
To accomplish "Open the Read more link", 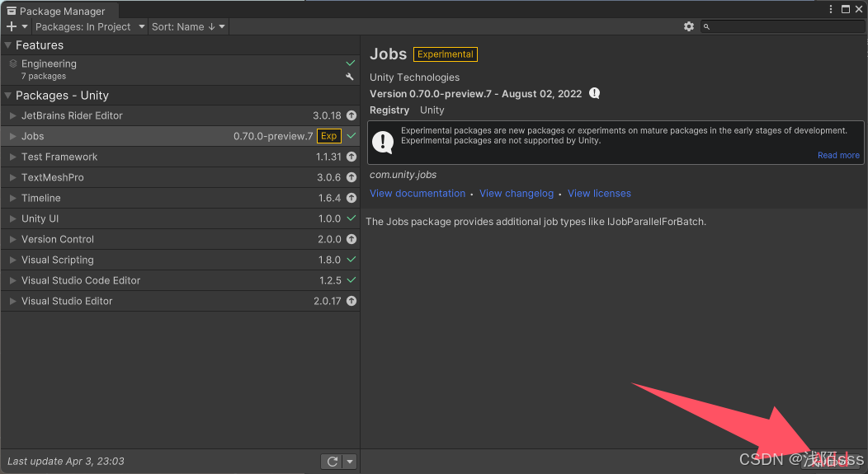I will (838, 156).
